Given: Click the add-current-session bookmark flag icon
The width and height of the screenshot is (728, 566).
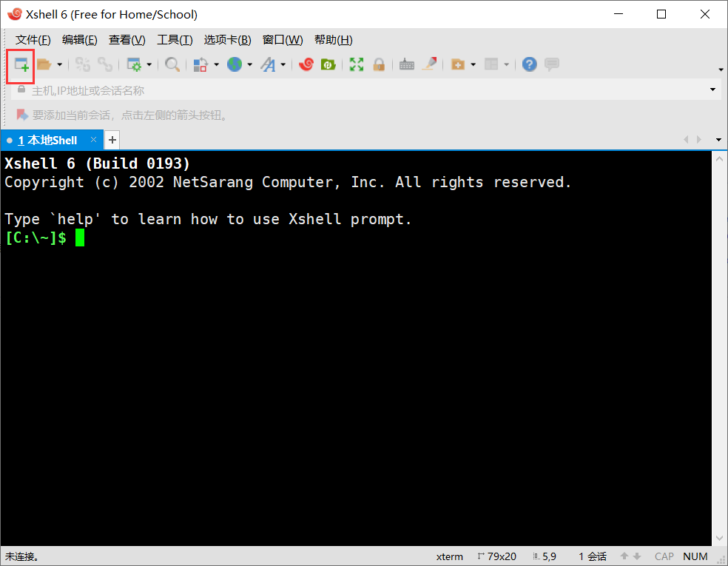Looking at the screenshot, I should click(x=22, y=114).
